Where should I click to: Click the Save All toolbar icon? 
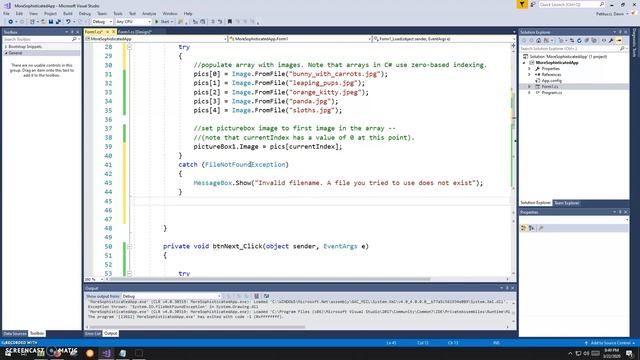tap(58, 22)
